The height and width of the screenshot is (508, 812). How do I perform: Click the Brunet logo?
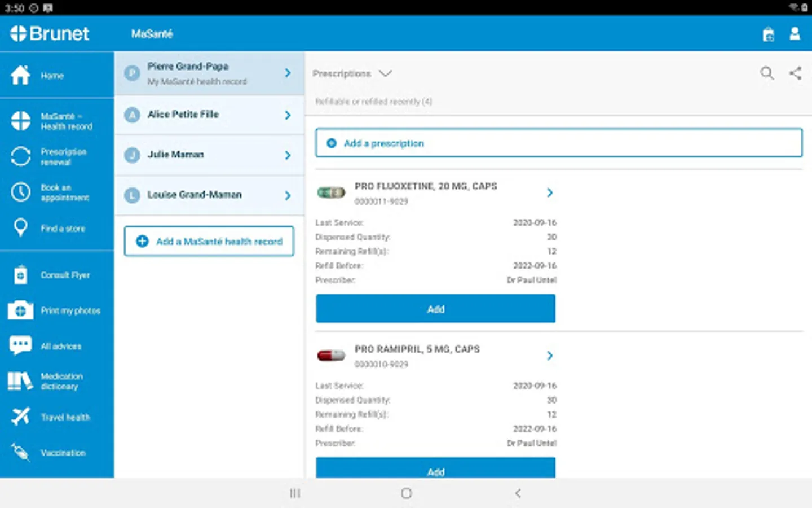(x=50, y=34)
